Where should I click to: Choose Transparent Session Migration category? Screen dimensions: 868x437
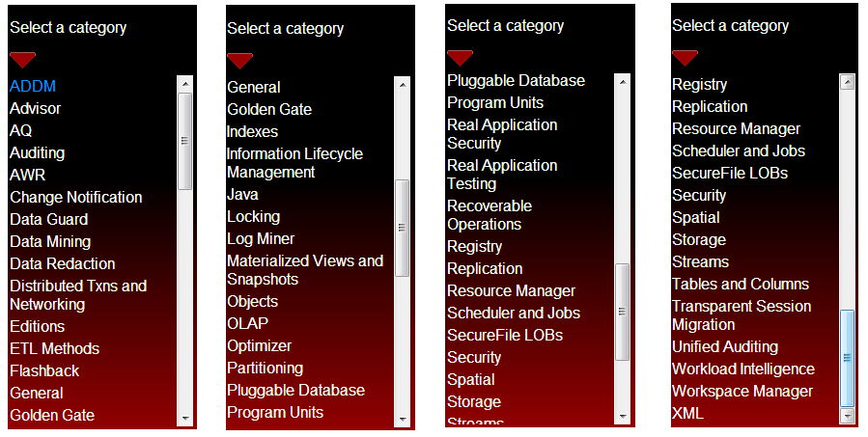coord(742,315)
